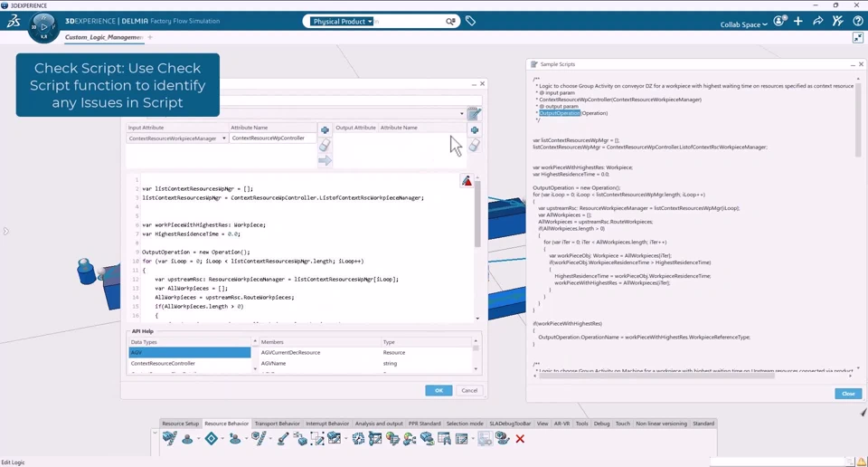Click the Input Attribute column header
This screenshot has height=467, width=868.
tap(177, 128)
